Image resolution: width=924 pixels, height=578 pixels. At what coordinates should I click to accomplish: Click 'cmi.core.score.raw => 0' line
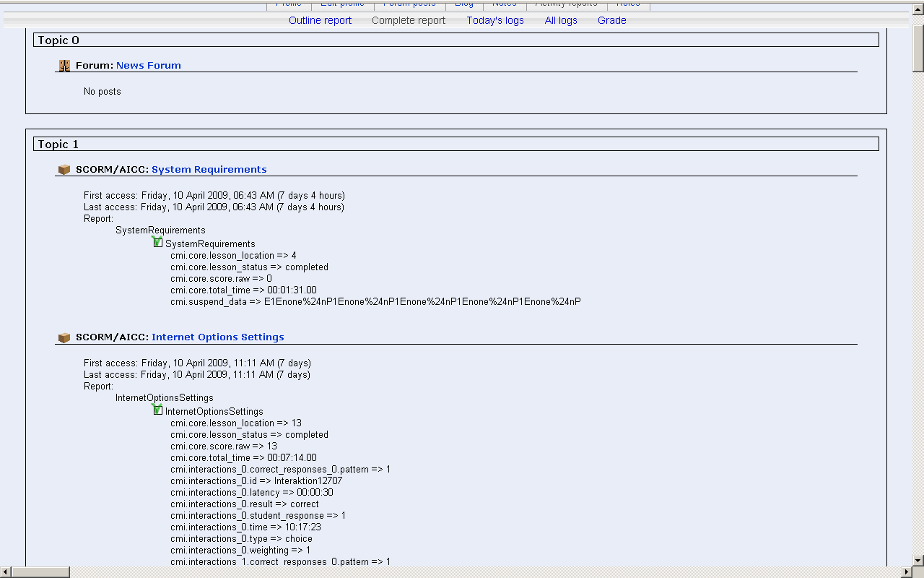221,279
